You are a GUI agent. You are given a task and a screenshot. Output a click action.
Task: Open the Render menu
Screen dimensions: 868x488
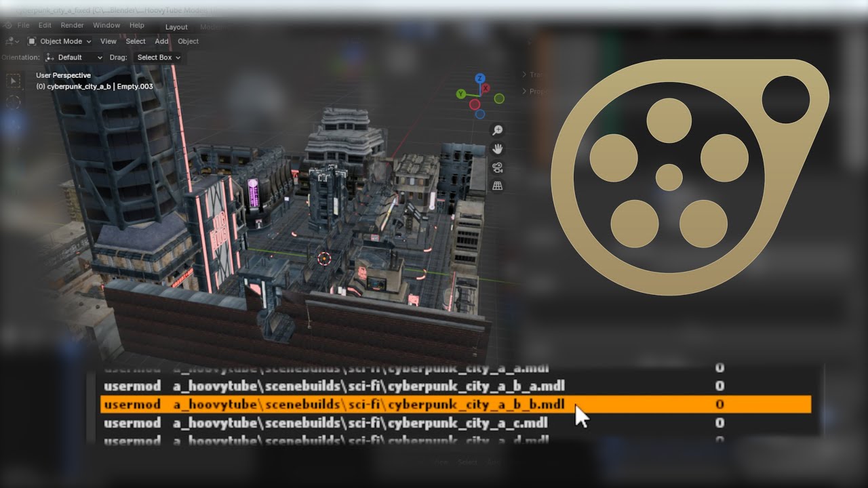coord(73,25)
